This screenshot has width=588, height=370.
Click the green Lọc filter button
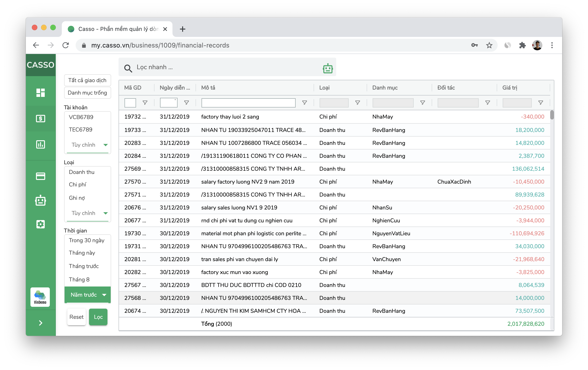98,317
